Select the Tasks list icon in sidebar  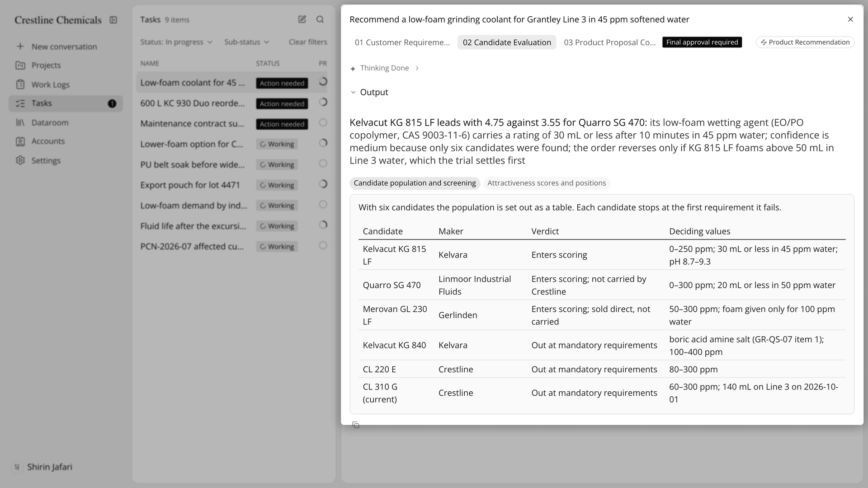20,103
